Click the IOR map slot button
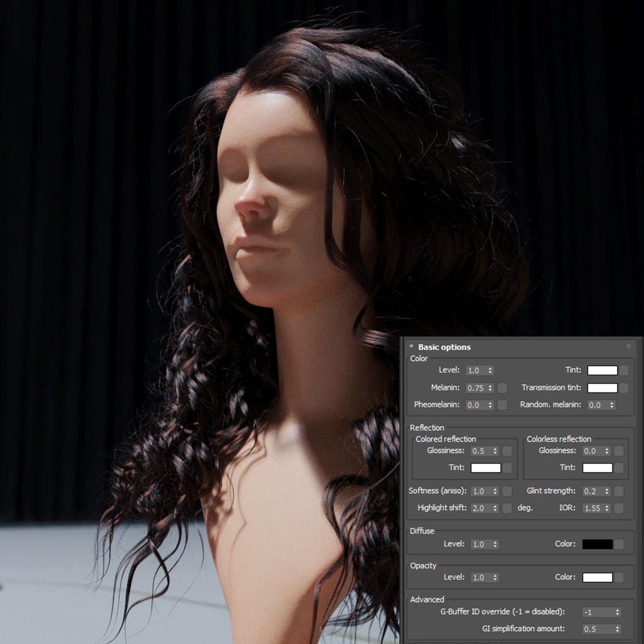Image resolution: width=644 pixels, height=644 pixels. coord(619,508)
